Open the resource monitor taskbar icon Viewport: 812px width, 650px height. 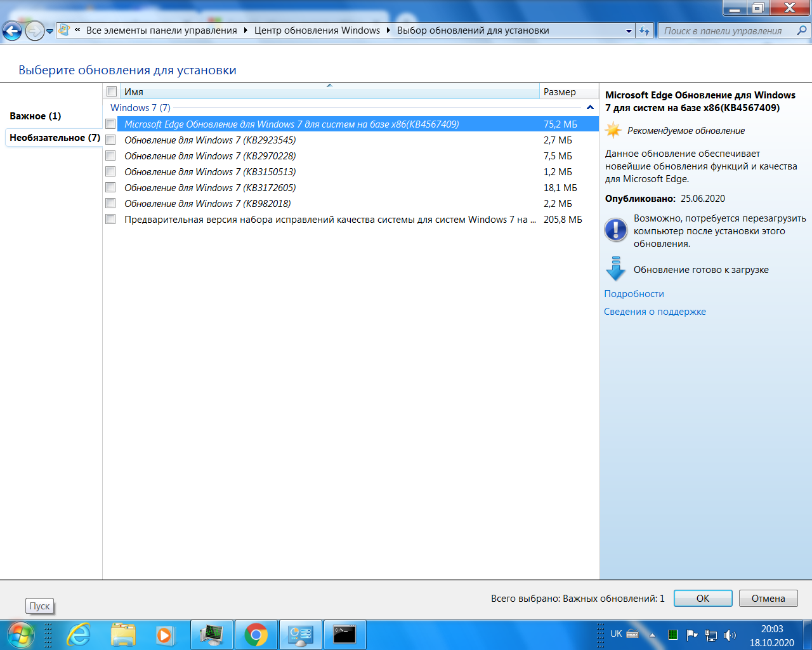point(212,635)
